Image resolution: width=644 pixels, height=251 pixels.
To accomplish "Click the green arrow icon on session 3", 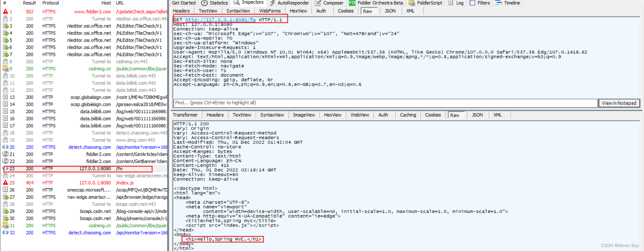I will [5, 26].
